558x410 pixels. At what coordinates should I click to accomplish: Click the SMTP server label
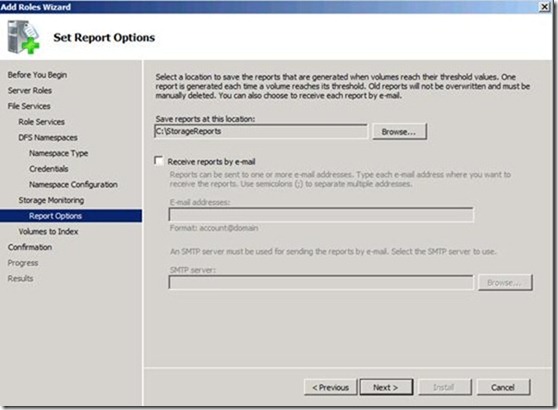193,270
